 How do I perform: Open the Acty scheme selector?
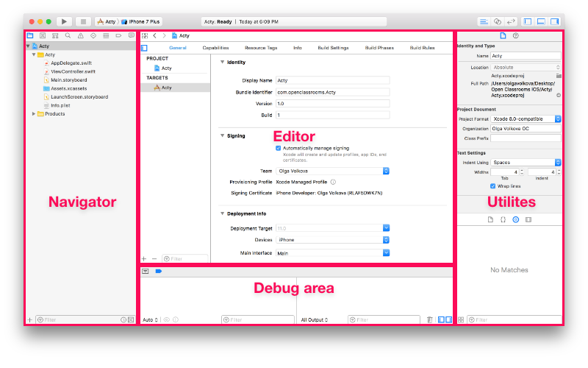click(107, 21)
